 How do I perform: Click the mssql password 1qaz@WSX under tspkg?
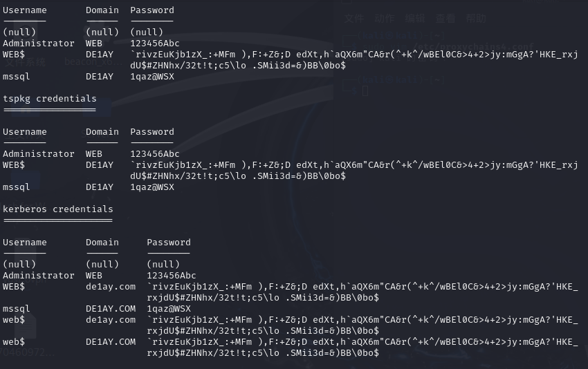(x=152, y=187)
